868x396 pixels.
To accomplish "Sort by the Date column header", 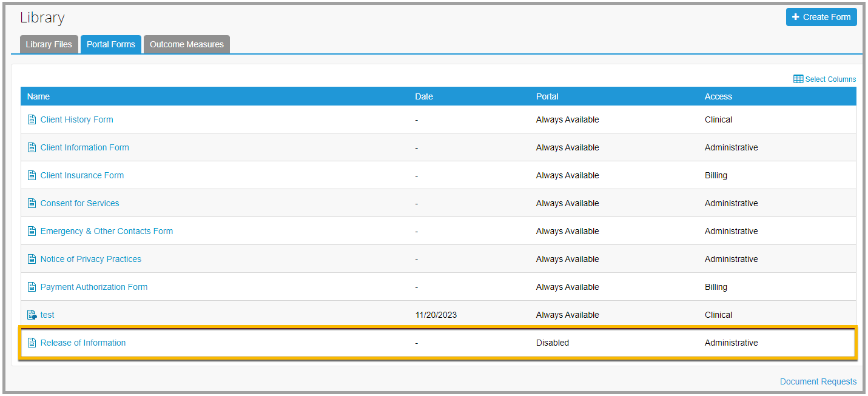I will 424,96.
